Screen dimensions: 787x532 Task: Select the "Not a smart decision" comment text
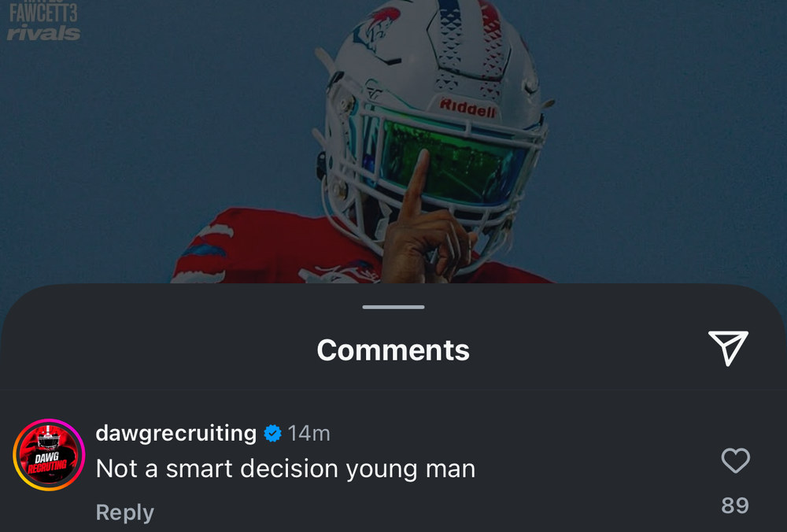285,469
